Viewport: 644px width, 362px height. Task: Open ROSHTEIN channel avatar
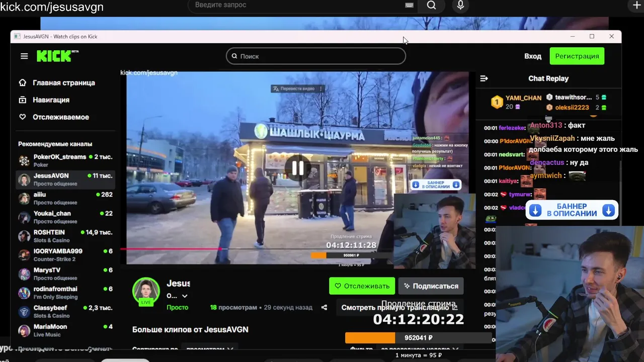tap(24, 236)
